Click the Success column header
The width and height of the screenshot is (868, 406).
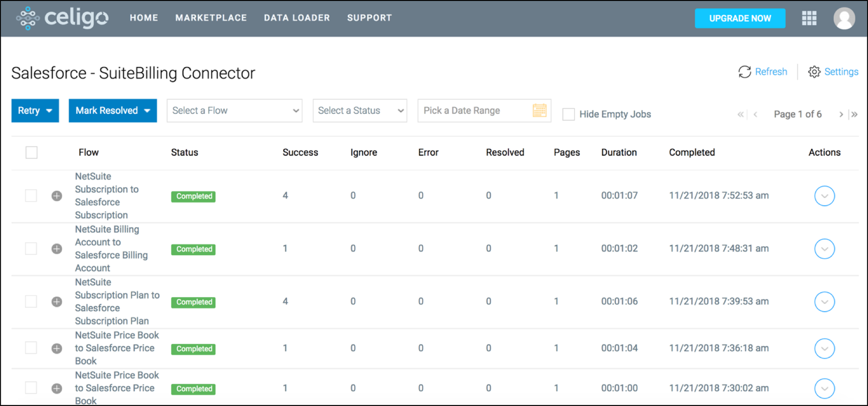(x=300, y=152)
